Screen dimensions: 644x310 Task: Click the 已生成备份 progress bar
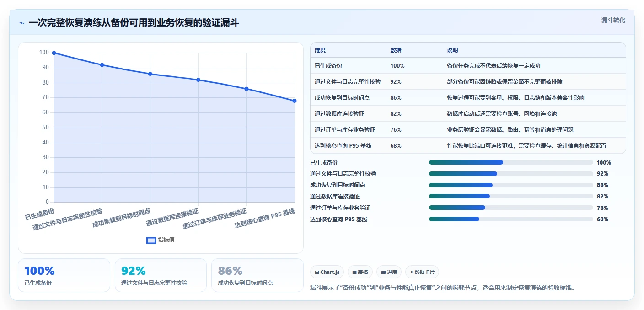pyautogui.click(x=511, y=162)
